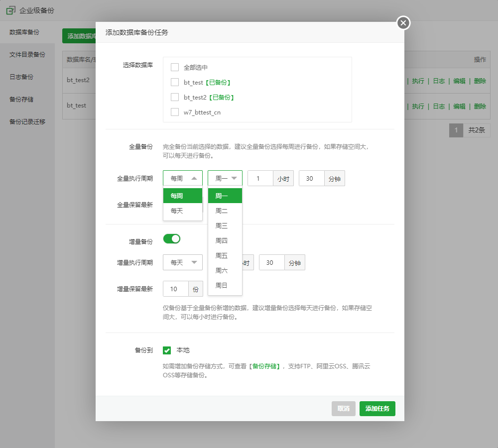Collapse the 周一 weekday dropdown

click(x=225, y=178)
